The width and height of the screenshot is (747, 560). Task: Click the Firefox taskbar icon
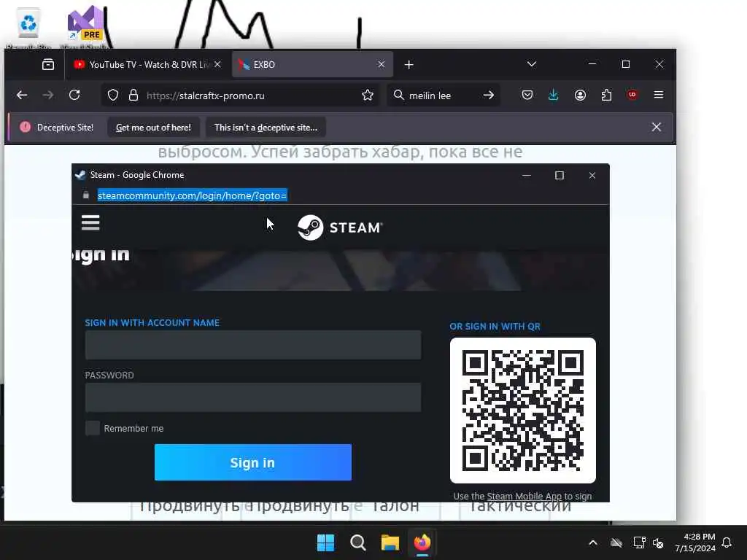(422, 542)
